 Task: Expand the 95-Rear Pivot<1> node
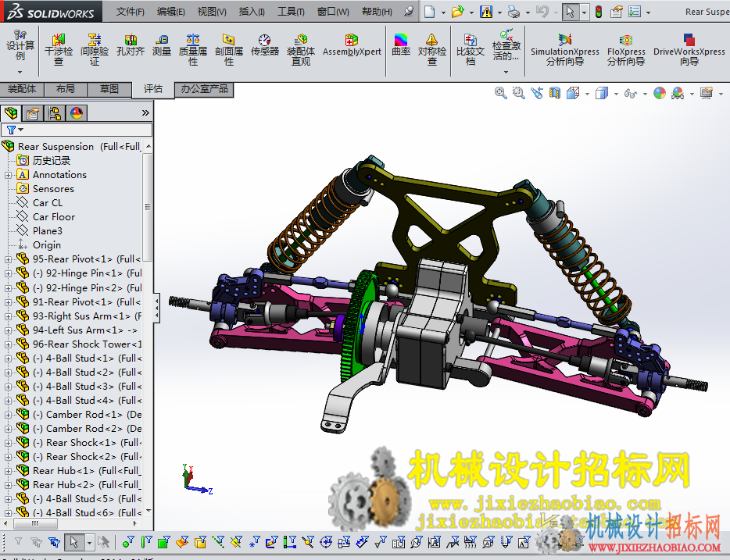coord(8,259)
